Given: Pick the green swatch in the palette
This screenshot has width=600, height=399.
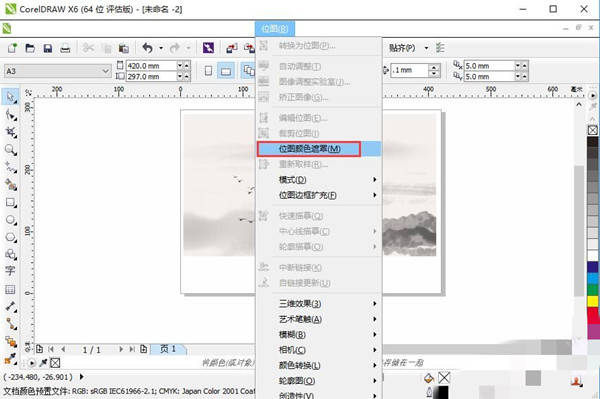Looking at the screenshot, I should [x=593, y=290].
